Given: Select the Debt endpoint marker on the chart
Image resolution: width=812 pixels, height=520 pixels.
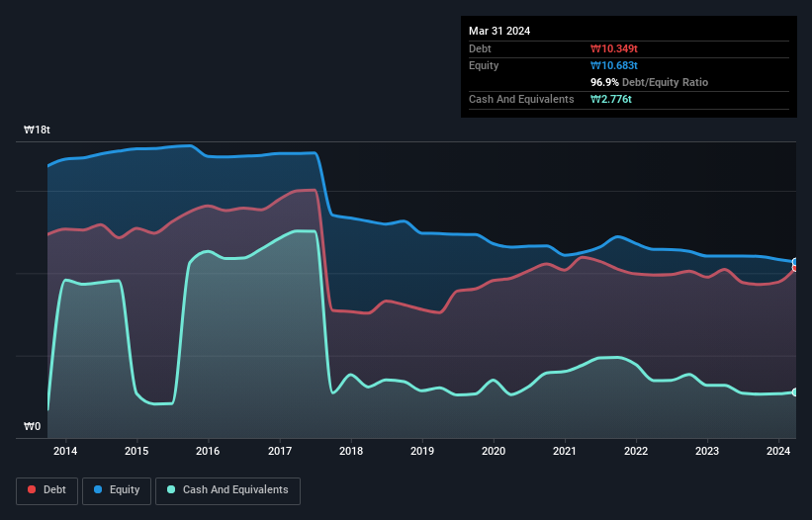Looking at the screenshot, I should click(795, 268).
